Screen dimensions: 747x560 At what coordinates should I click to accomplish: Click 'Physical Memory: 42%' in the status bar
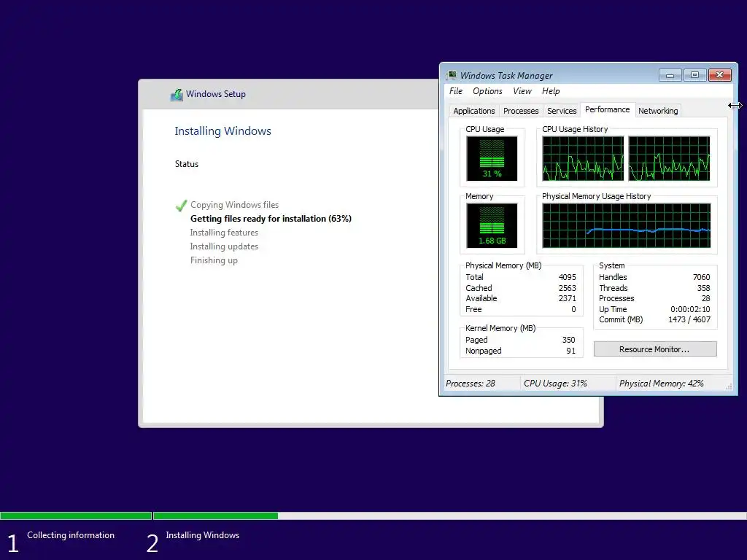pyautogui.click(x=661, y=384)
